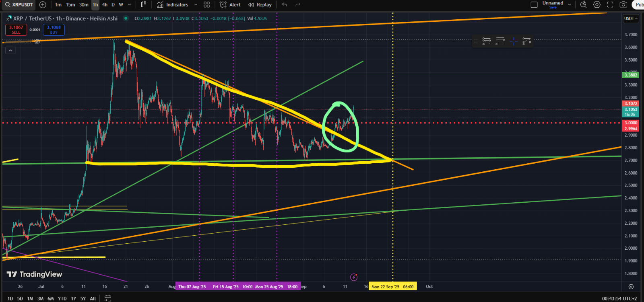This screenshot has height=302, width=644.
Task: Set chart range to 1M
Action: (30, 298)
